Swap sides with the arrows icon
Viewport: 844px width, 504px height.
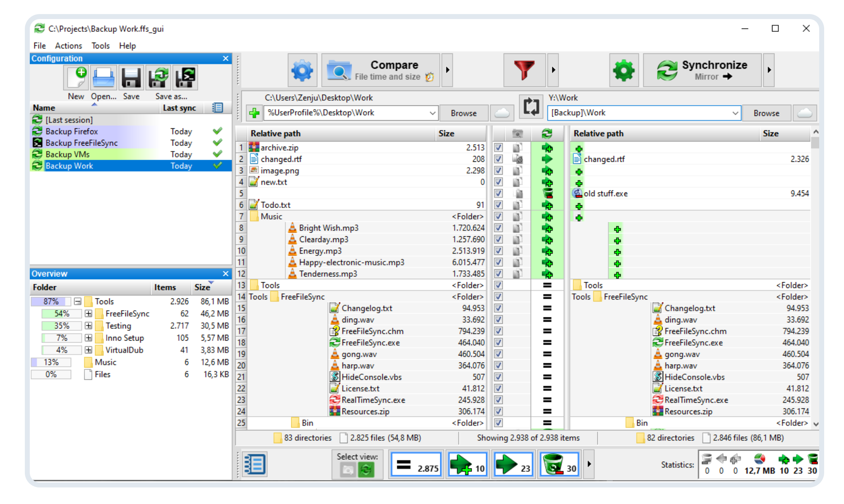531,107
